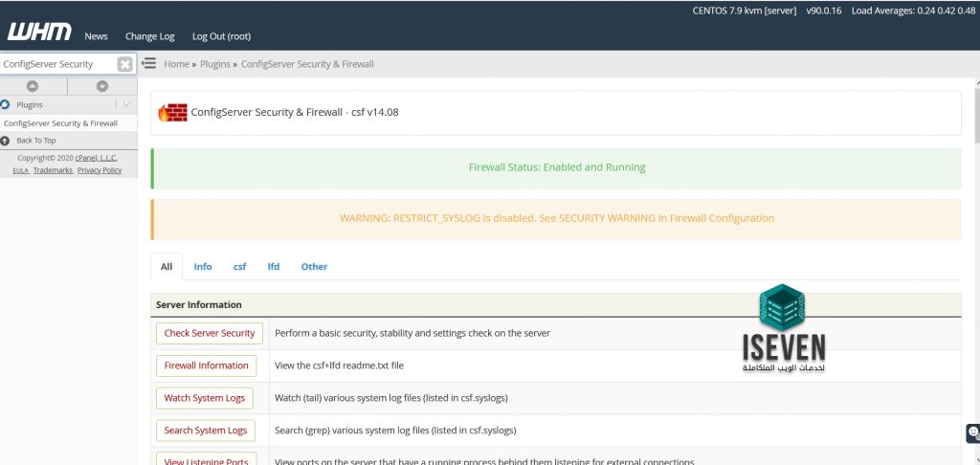
Task: Toggle the sidebar menu hamburger icon
Action: pos(148,63)
